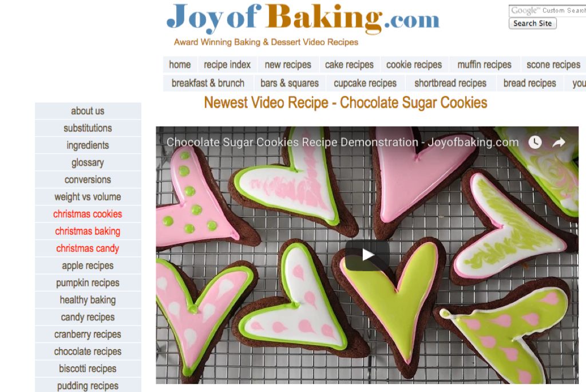The height and width of the screenshot is (392, 586).
Task: Click the share arrow icon on video
Action: (559, 142)
